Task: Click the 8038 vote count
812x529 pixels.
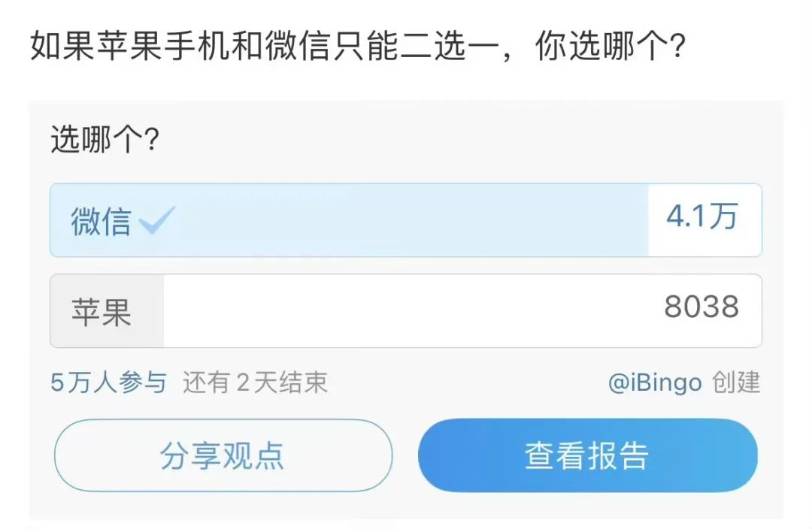Action: point(701,307)
